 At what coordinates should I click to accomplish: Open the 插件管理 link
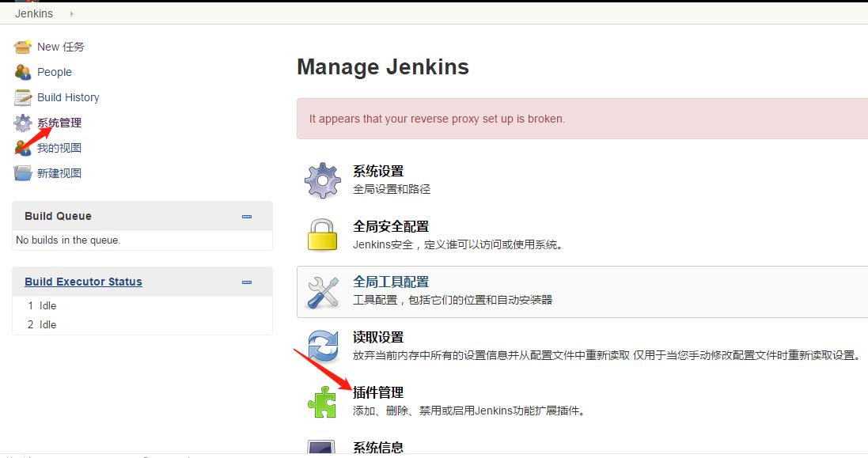point(378,392)
